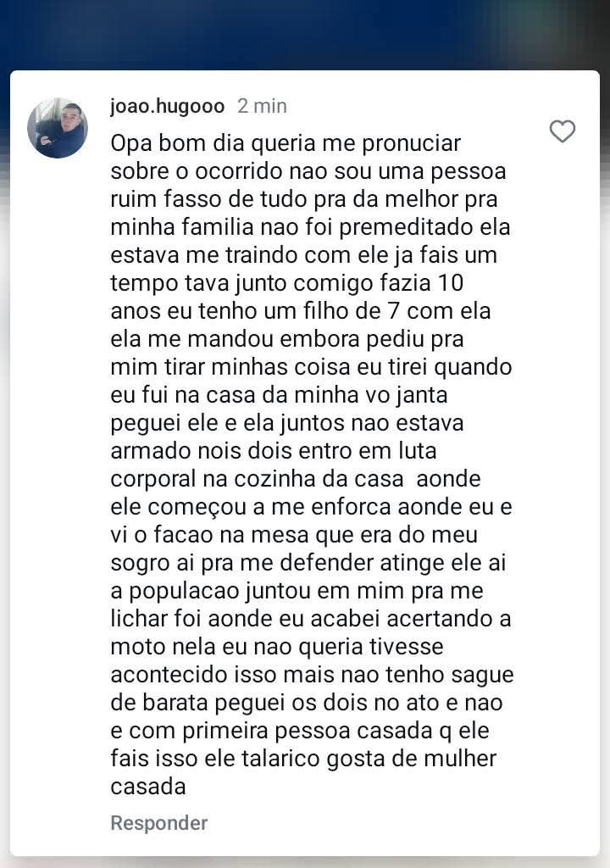610x868 pixels.
Task: Like the comment with the heart icon
Action: click(x=563, y=131)
